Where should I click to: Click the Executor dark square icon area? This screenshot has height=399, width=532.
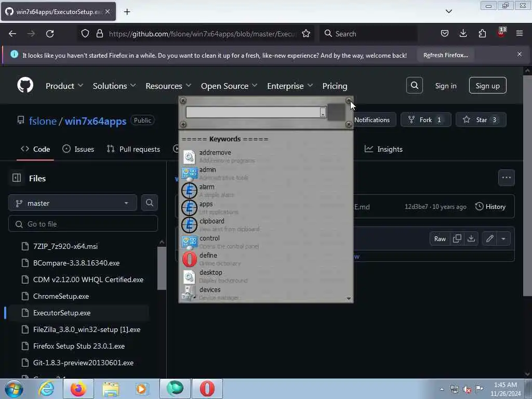click(x=336, y=112)
